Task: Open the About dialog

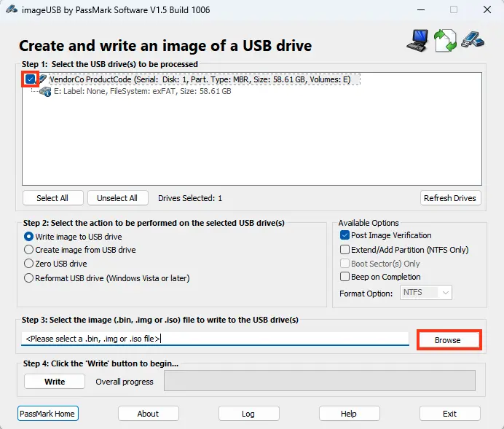Action: click(x=148, y=414)
